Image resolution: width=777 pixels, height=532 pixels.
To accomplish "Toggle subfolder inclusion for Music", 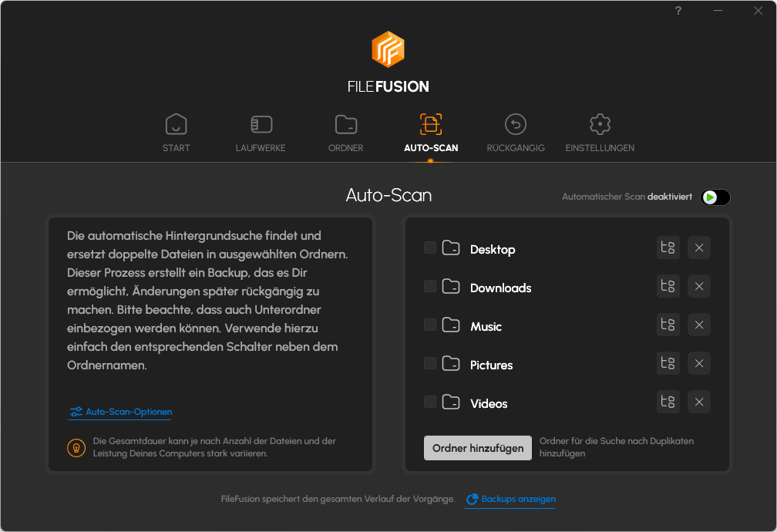I will tap(668, 325).
